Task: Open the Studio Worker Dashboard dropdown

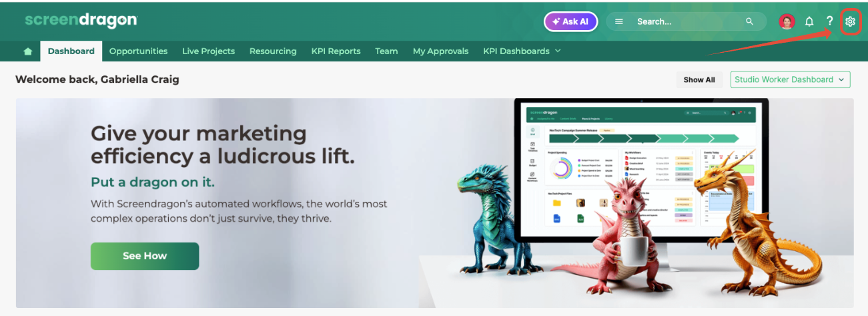Action: click(790, 80)
